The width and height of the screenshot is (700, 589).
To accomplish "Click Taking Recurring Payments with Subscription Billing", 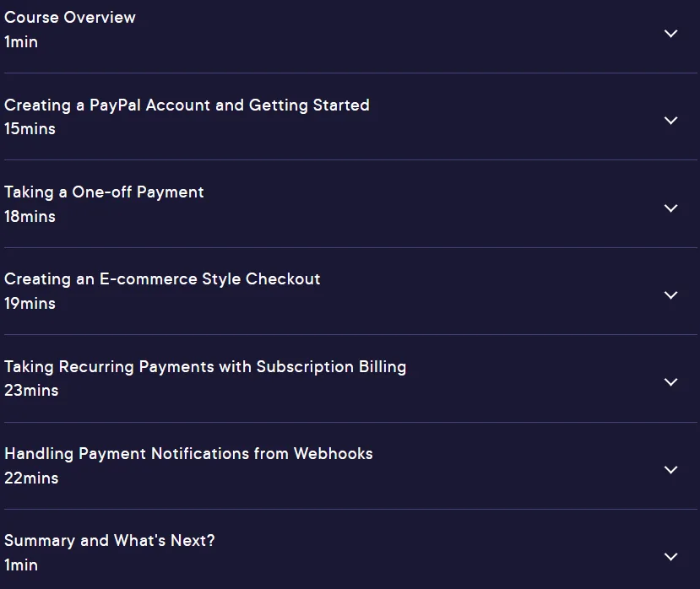I will pyautogui.click(x=205, y=367).
